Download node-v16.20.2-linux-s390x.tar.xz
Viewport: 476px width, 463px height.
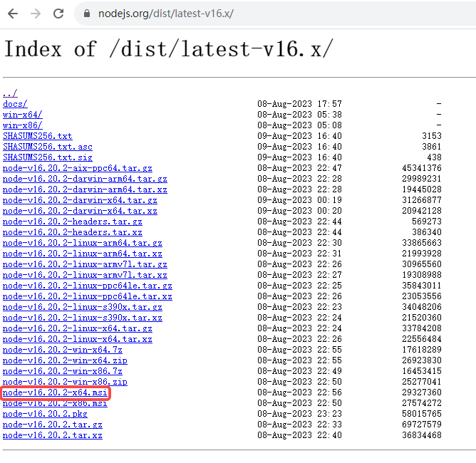tap(82, 318)
